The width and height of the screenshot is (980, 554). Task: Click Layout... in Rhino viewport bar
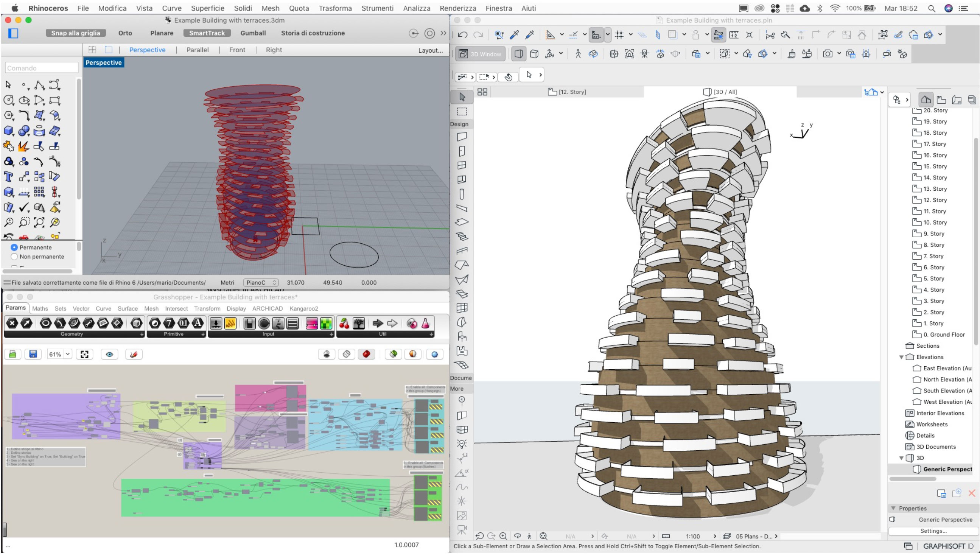pyautogui.click(x=430, y=50)
